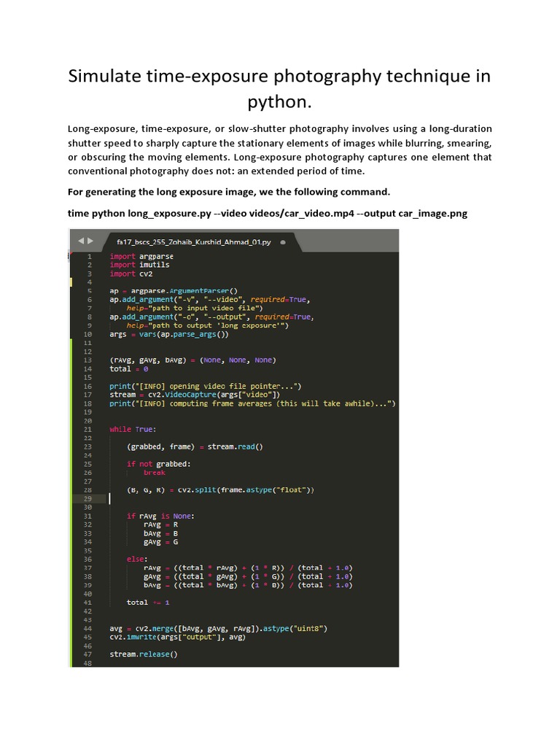The height and width of the screenshot is (747, 560).
Task: Click code line 'import cv2'
Action: pyautogui.click(x=131, y=274)
